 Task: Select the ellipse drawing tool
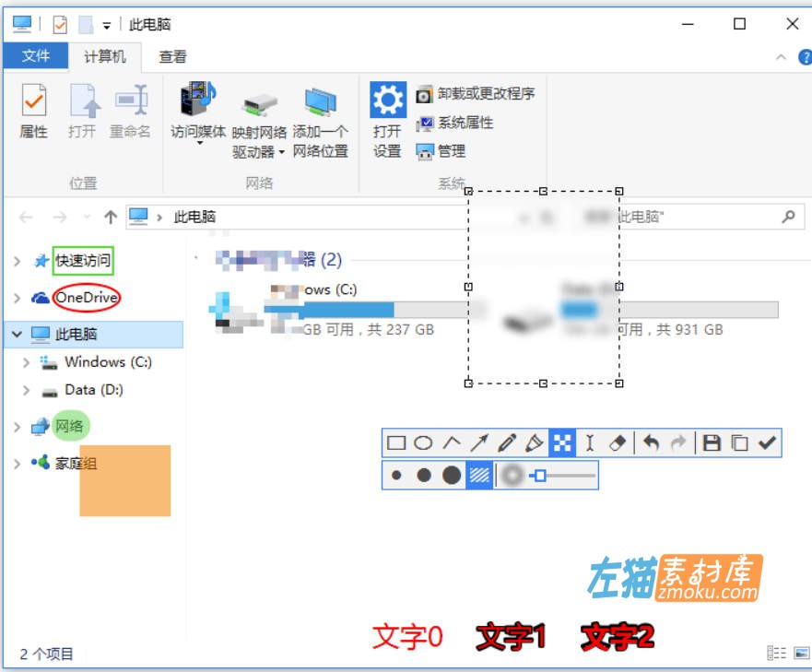coord(423,442)
